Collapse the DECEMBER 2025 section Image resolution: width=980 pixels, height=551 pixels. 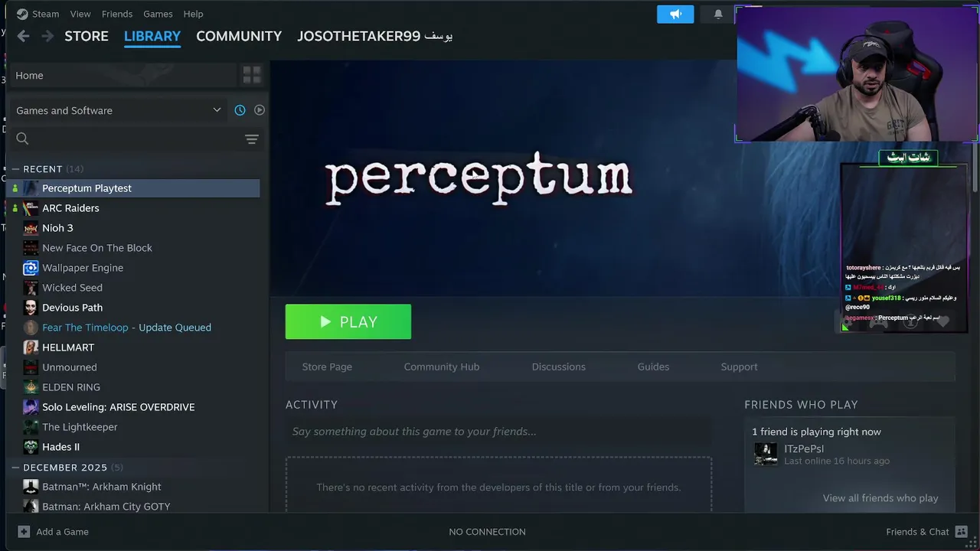pyautogui.click(x=15, y=468)
